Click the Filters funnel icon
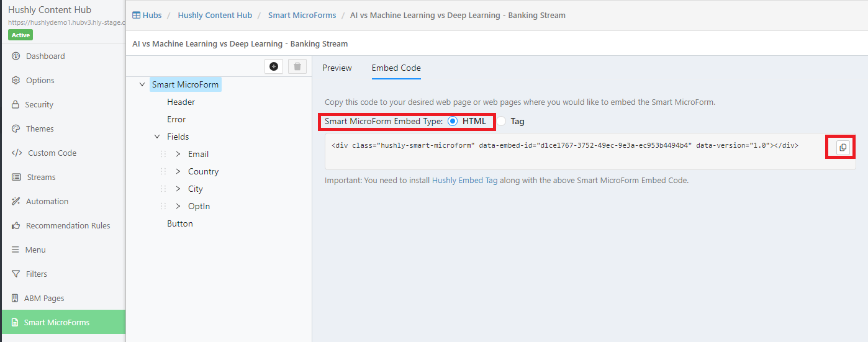This screenshot has width=868, height=342. tap(16, 274)
